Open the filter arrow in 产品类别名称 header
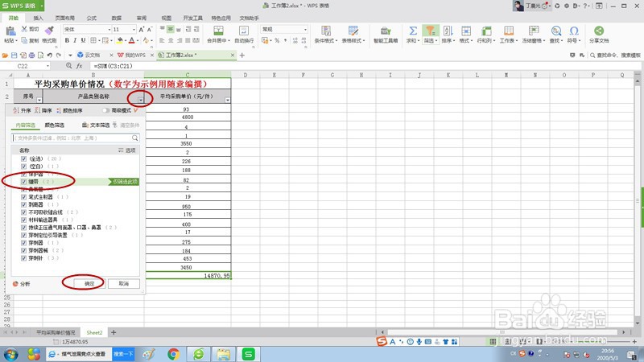644x362 pixels. coord(140,100)
